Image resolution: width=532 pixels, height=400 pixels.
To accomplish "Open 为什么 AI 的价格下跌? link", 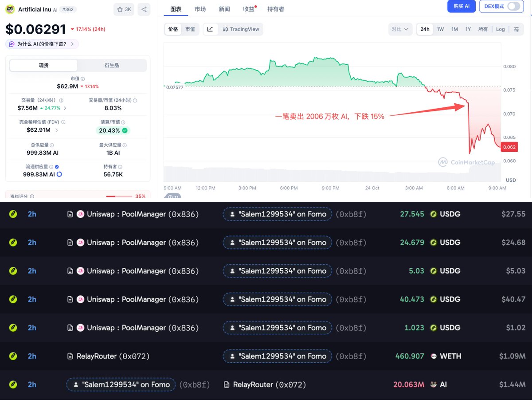I will 42,44.
